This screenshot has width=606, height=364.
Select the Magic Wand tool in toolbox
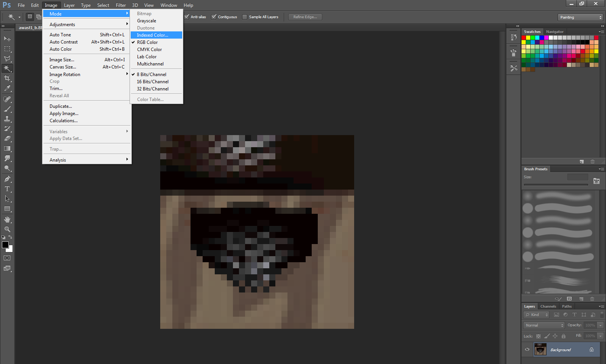tap(7, 68)
